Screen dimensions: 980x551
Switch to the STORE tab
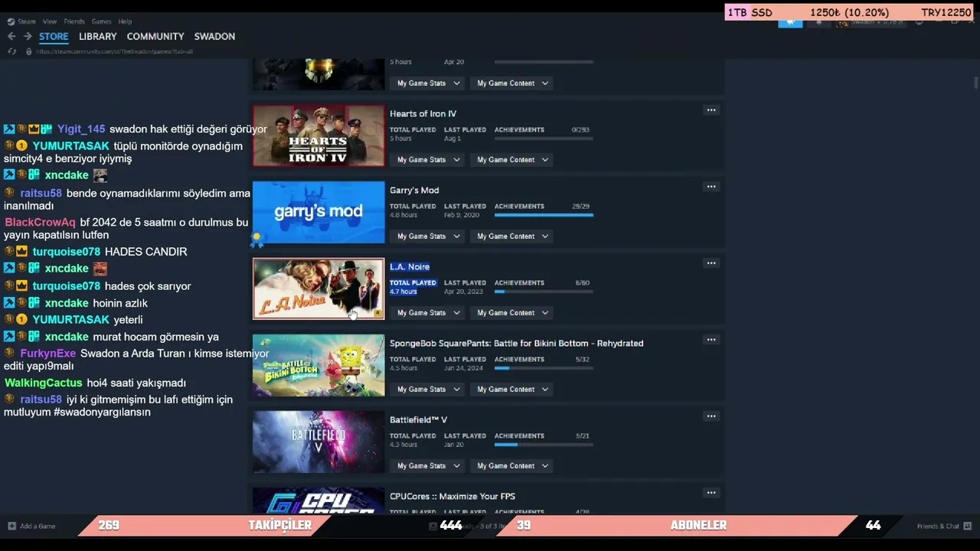(x=54, y=37)
